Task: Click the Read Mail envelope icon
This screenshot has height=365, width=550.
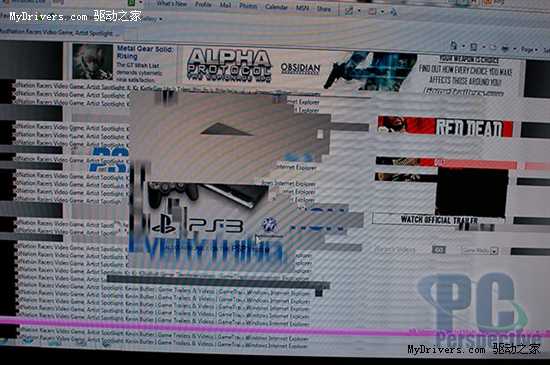Action: point(492,48)
